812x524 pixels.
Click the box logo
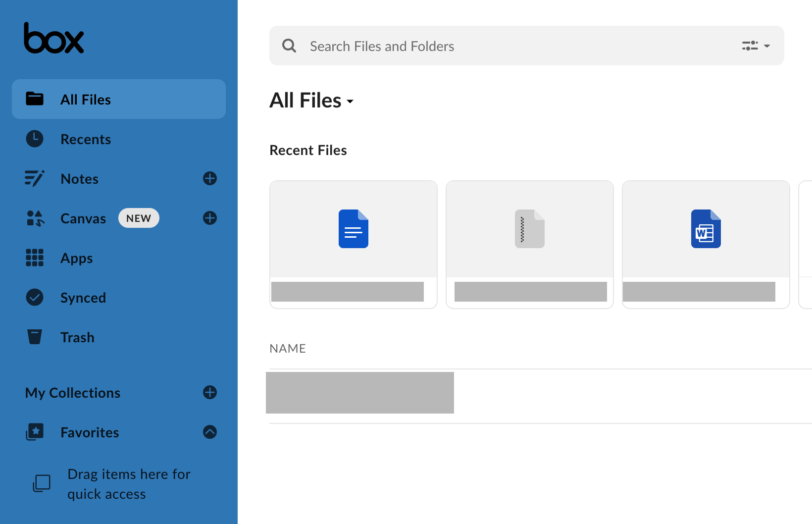click(x=54, y=38)
